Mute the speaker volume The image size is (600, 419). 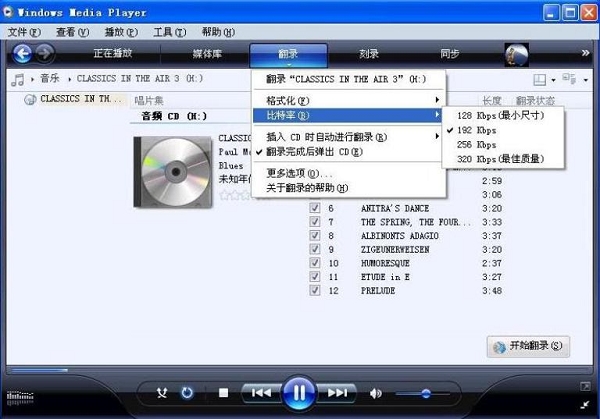pos(376,393)
